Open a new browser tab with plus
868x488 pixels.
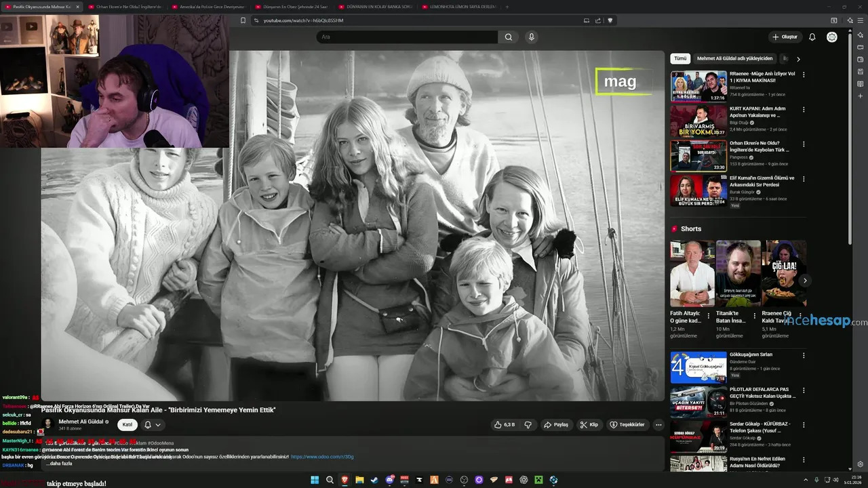(x=507, y=7)
